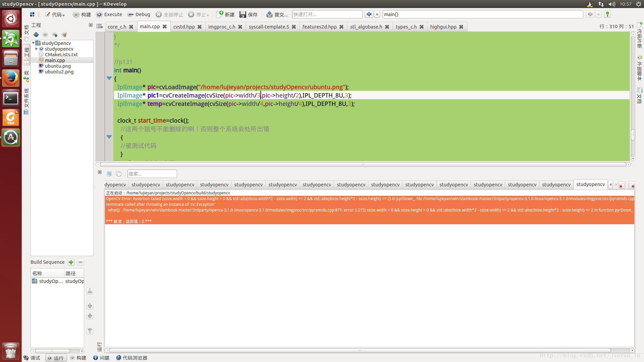The height and width of the screenshot is (362, 644).
Task: Click the main() function outline box
Action: tap(483, 14)
